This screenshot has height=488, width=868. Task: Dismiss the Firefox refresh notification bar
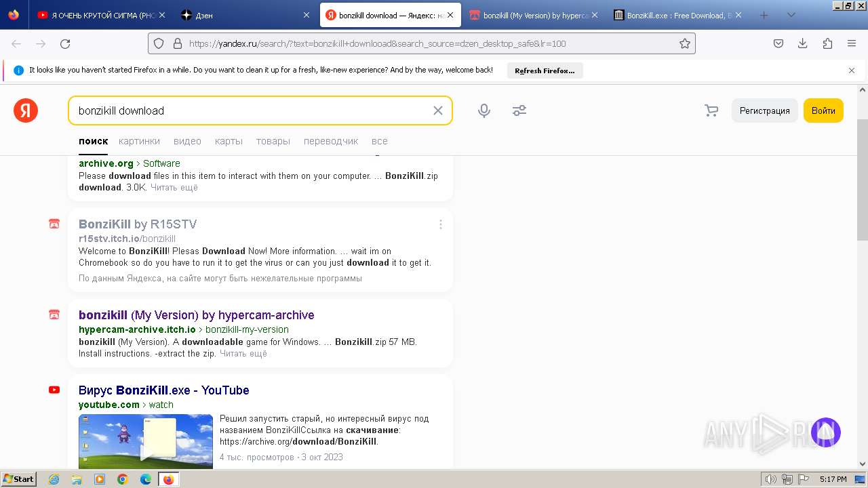click(852, 70)
